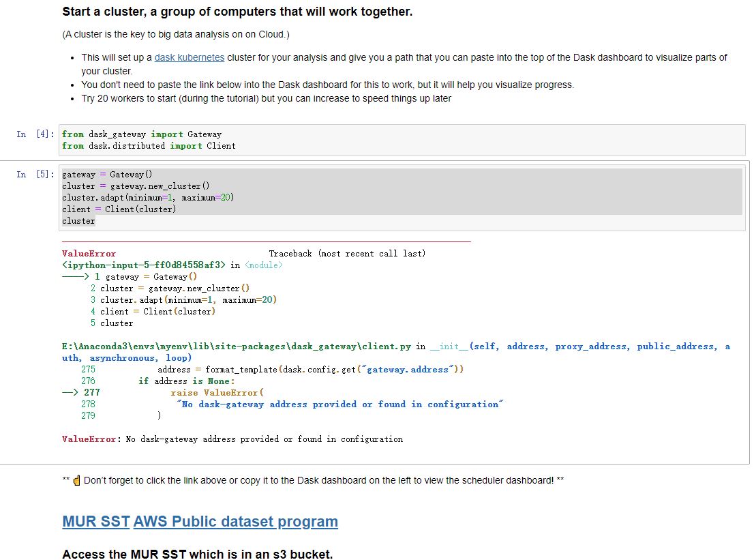Click the 'Start a cluster' heading

[x=237, y=12]
